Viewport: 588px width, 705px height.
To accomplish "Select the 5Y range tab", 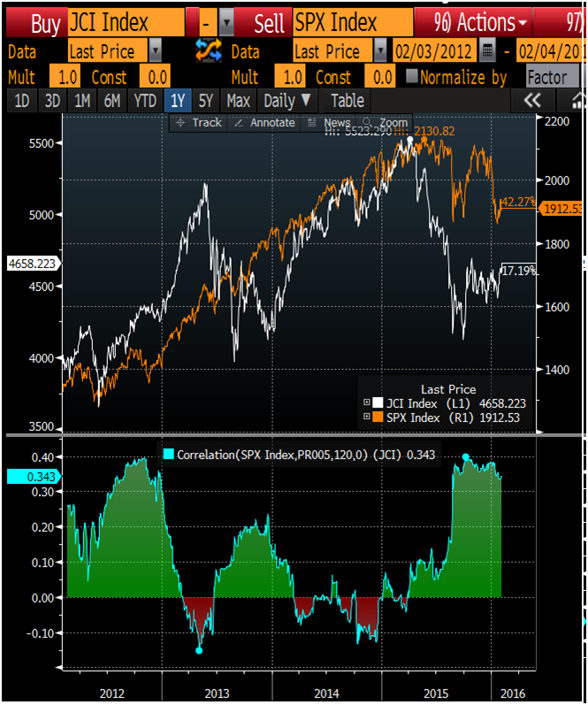I will coord(206,100).
